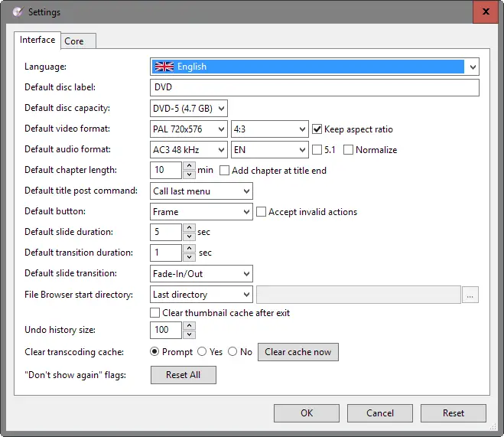Click the transition duration field showing 1
The height and width of the screenshot is (437, 504).
(x=166, y=253)
